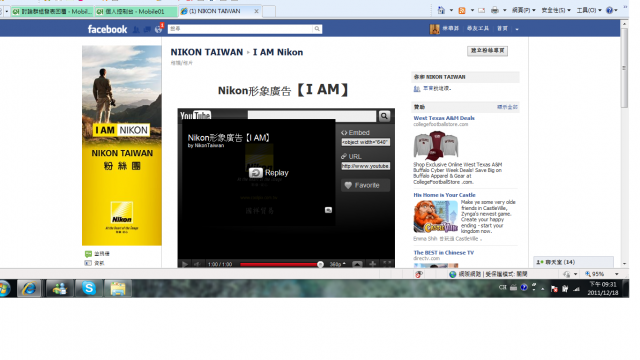Screen dimensions: 640x360
Task: Click the Favorite heart button
Action: click(365, 185)
